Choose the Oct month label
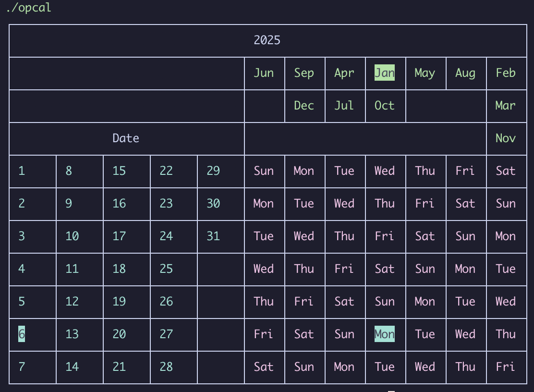Viewport: 534px width, 392px height. pyautogui.click(x=385, y=106)
